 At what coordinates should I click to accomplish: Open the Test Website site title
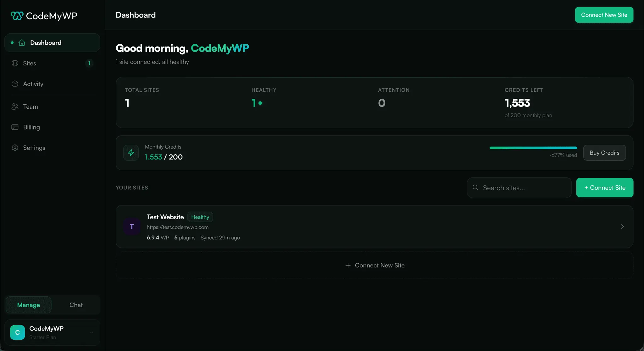pyautogui.click(x=165, y=217)
